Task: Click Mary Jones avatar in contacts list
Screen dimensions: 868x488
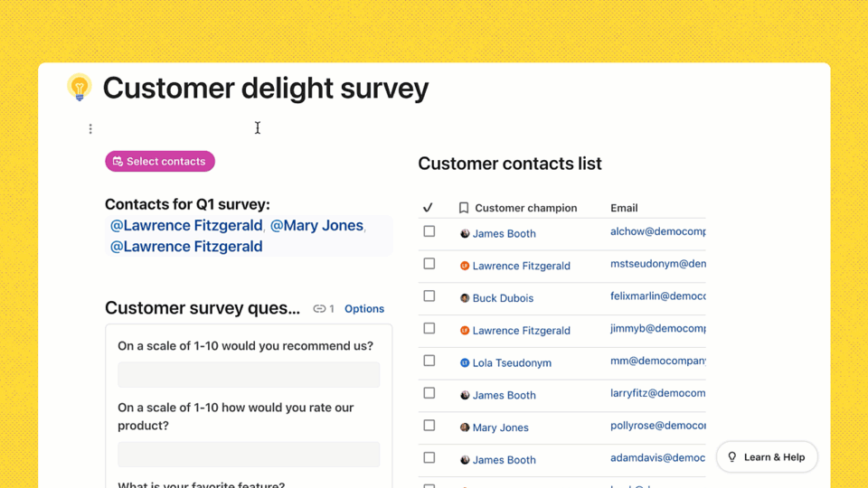Action: [x=465, y=427]
